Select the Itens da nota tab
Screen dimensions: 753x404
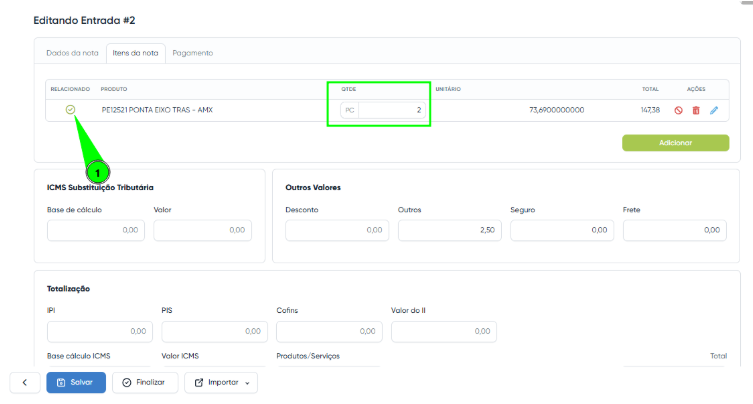pos(135,53)
